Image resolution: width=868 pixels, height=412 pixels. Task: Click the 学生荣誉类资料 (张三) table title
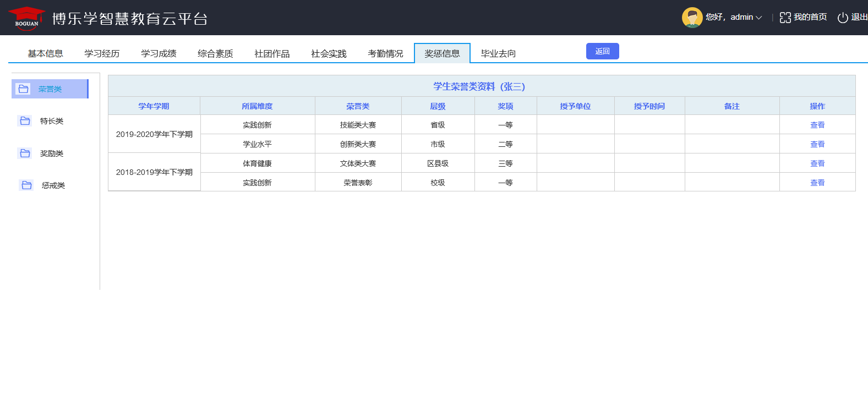[479, 86]
